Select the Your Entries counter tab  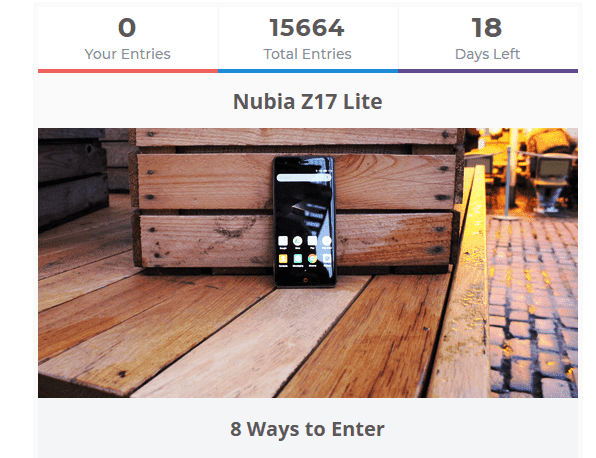click(128, 39)
